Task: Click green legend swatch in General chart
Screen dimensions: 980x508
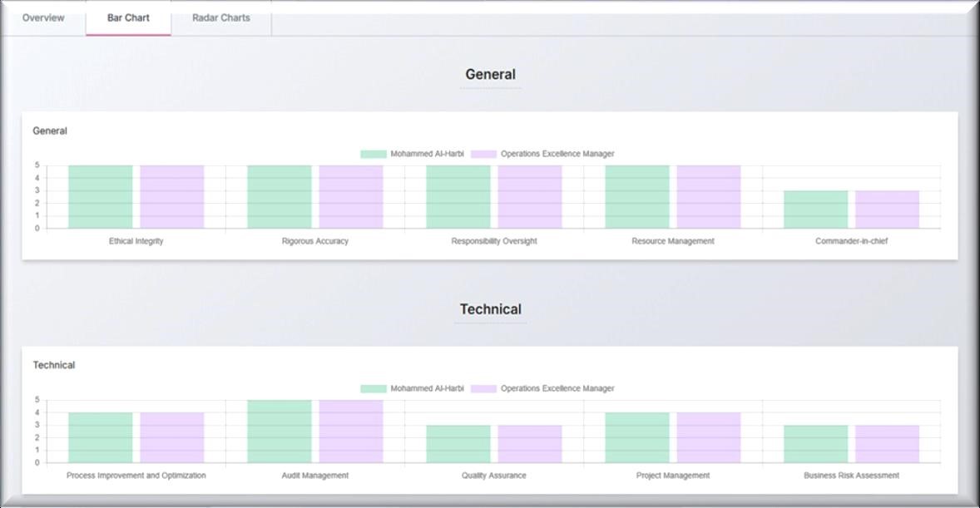Action: point(374,154)
